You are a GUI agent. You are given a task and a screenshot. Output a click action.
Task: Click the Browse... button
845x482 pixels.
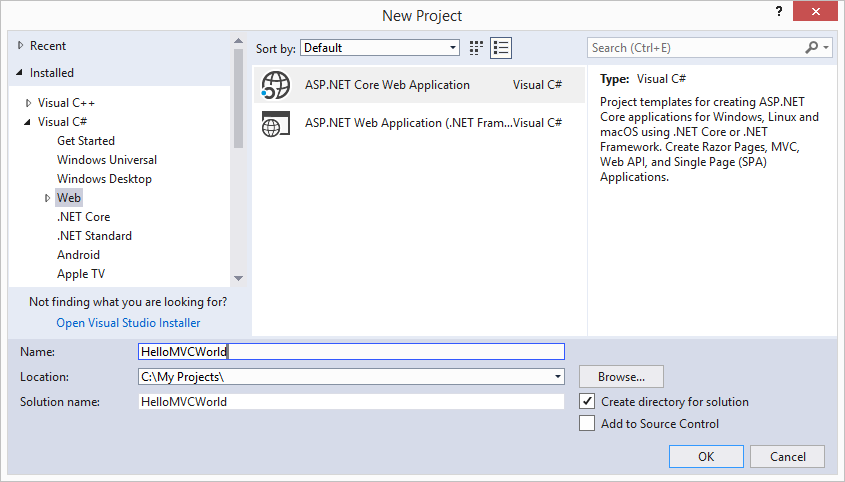pos(621,376)
